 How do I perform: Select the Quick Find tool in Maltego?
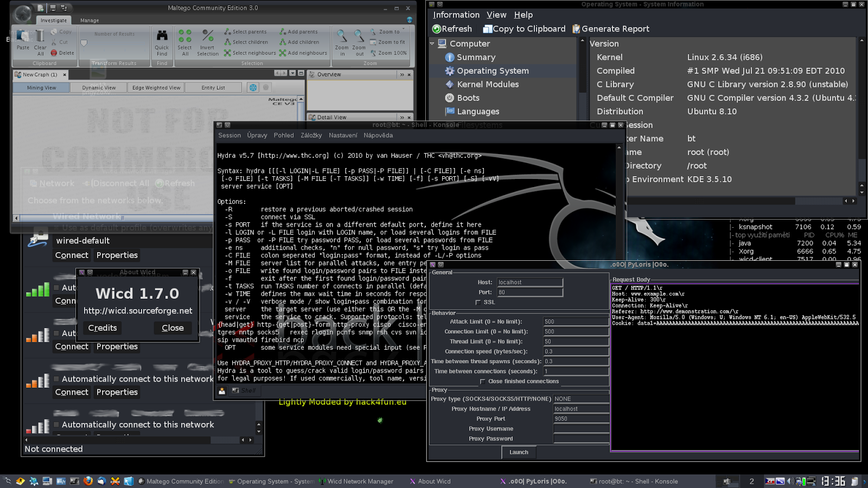162,42
